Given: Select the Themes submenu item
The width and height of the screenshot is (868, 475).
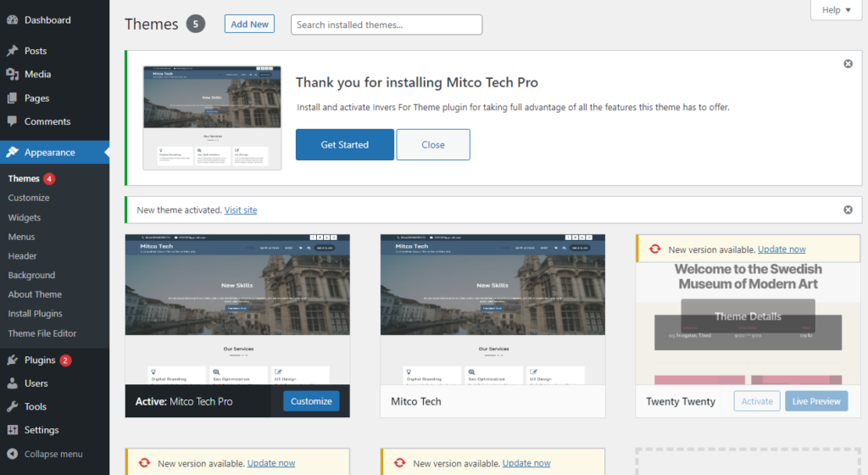Looking at the screenshot, I should [24, 178].
